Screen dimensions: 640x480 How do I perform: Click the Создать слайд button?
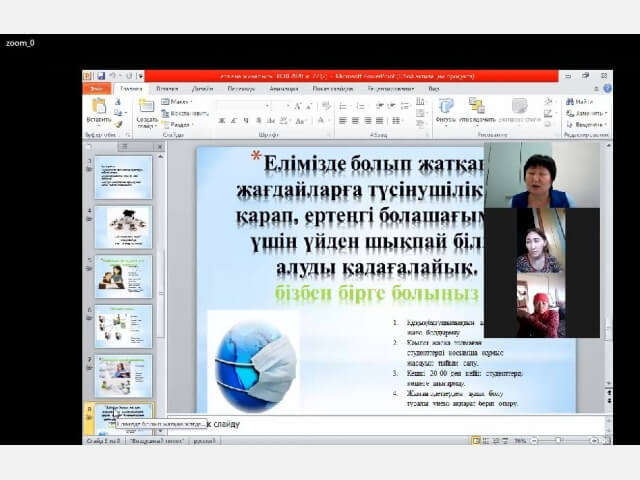pyautogui.click(x=147, y=113)
